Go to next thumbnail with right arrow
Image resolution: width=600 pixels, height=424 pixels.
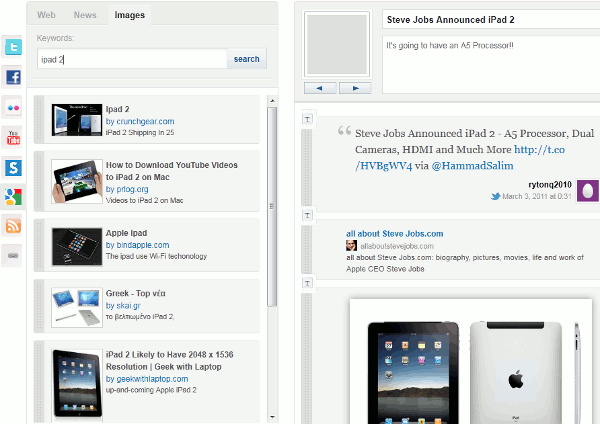pyautogui.click(x=355, y=88)
